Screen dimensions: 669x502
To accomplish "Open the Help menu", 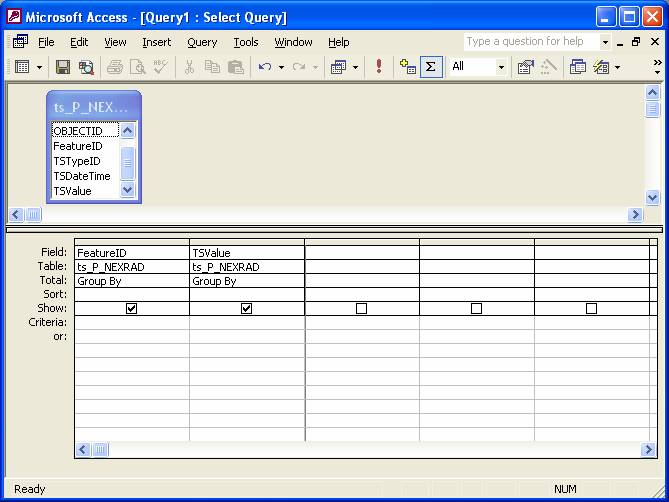I will click(339, 42).
